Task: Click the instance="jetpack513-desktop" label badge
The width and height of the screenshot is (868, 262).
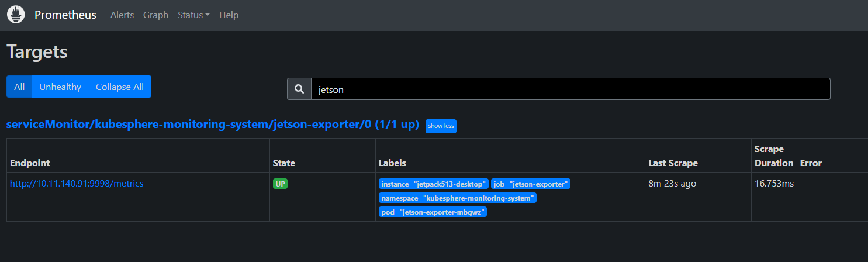Action: click(x=433, y=184)
